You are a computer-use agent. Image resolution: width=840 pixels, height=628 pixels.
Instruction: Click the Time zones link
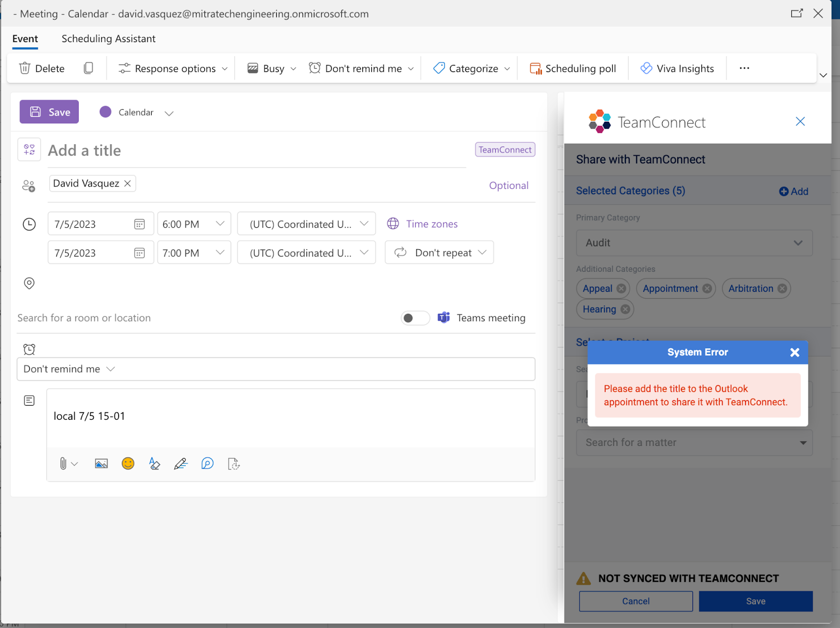[432, 224]
